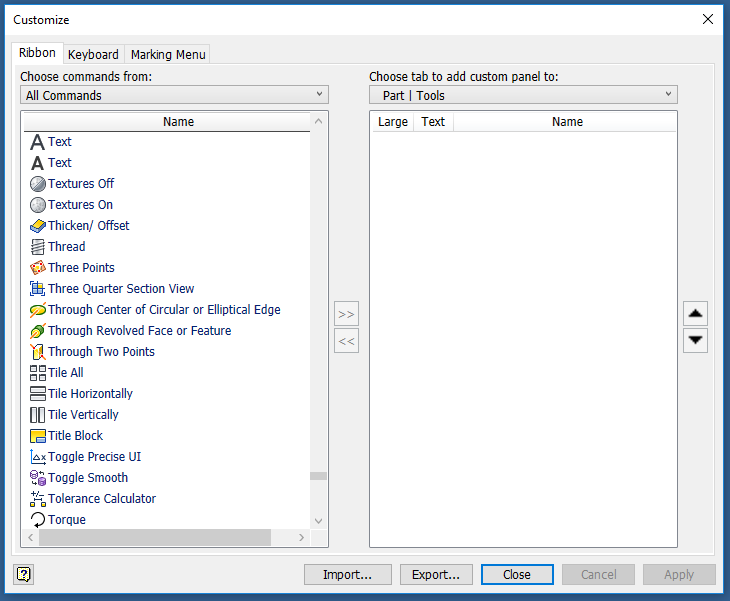Viewport: 730px width, 601px height.
Task: Click the Tile Vertically icon
Action: [38, 415]
